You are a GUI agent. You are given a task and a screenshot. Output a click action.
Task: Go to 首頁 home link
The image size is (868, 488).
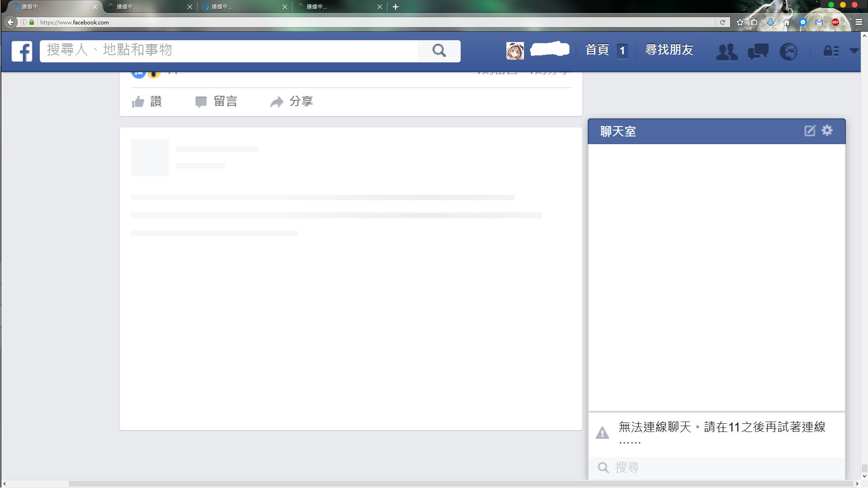[x=597, y=50]
